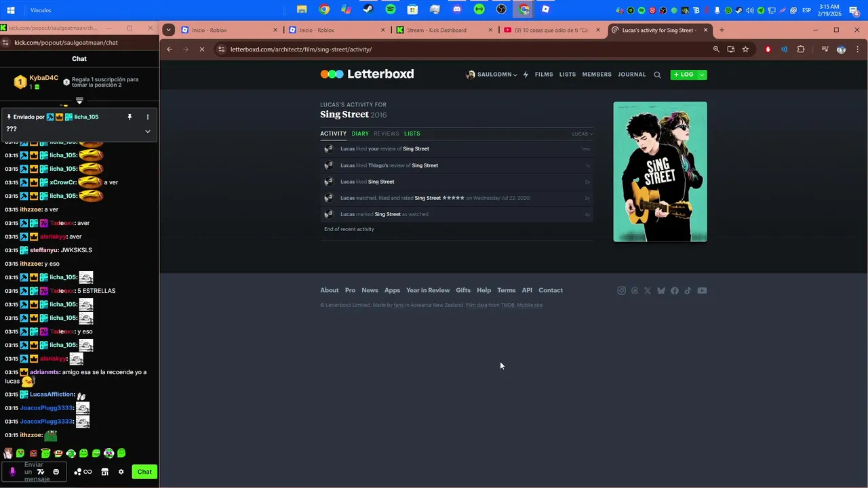This screenshot has height=488, width=868.
Task: Click the green LOG button
Action: point(684,75)
